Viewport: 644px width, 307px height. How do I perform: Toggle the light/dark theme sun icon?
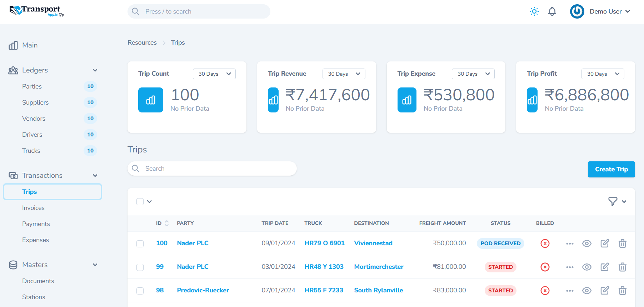[534, 11]
